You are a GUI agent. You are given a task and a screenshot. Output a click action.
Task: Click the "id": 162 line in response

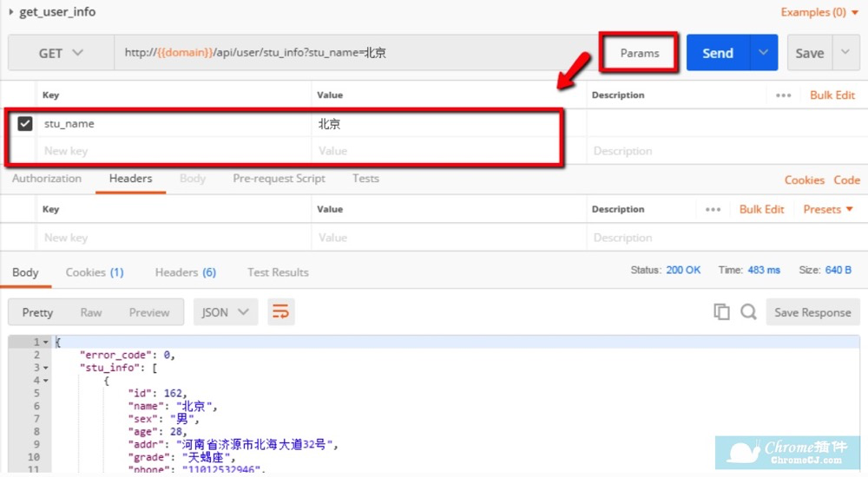pyautogui.click(x=158, y=393)
